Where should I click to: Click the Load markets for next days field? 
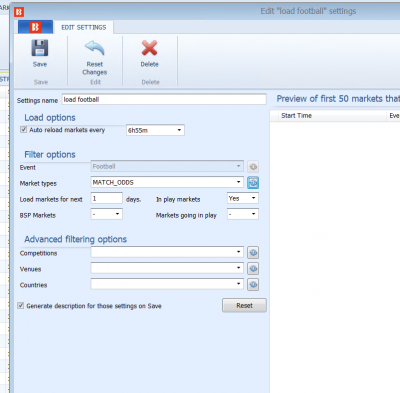[106, 198]
